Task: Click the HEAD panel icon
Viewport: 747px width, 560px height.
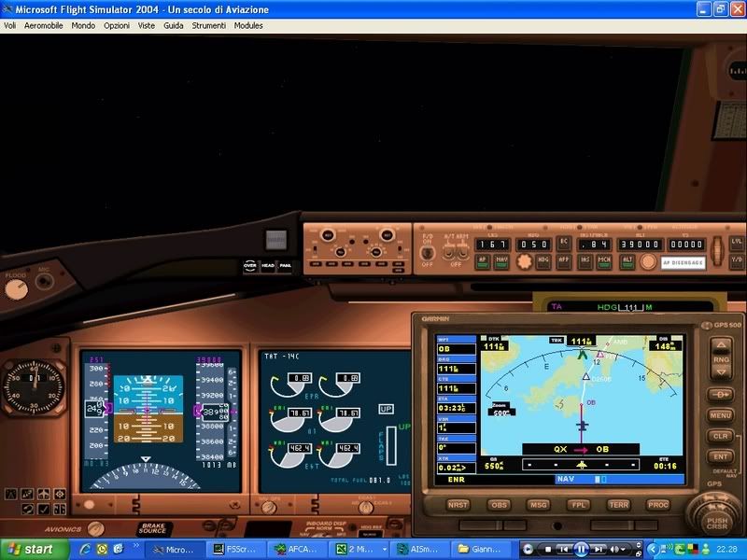Action: click(268, 266)
